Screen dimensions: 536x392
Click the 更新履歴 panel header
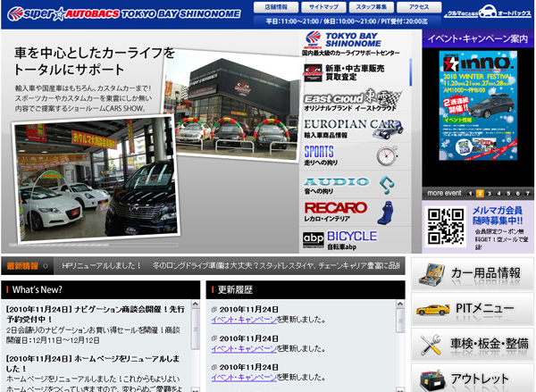tap(306, 290)
